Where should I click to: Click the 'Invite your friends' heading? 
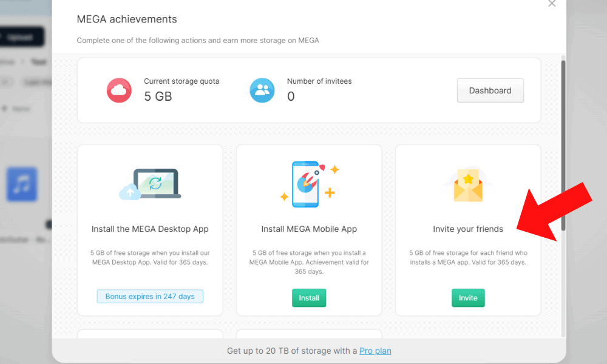coord(468,229)
